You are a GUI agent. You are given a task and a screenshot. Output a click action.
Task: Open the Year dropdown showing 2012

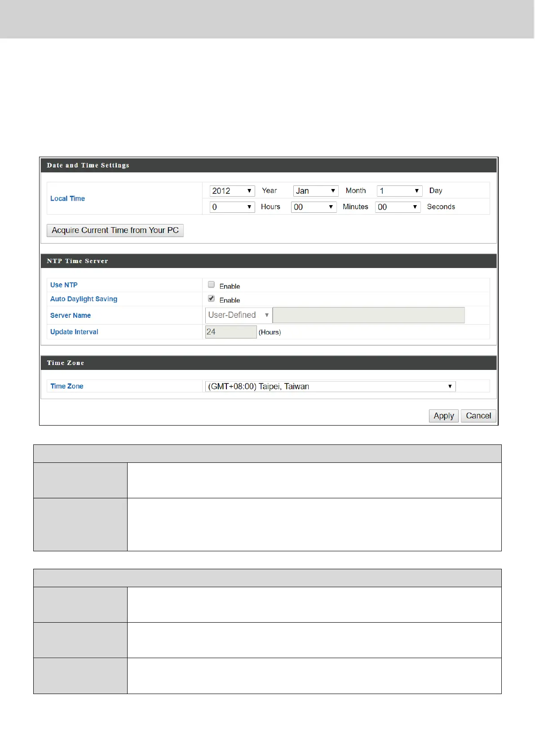(x=232, y=191)
